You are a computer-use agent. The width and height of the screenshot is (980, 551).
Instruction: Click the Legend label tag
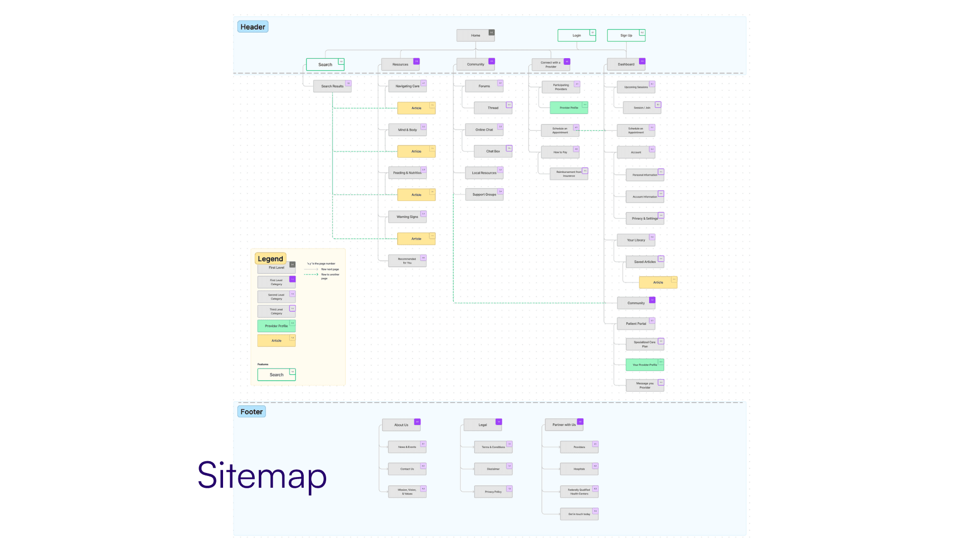270,259
